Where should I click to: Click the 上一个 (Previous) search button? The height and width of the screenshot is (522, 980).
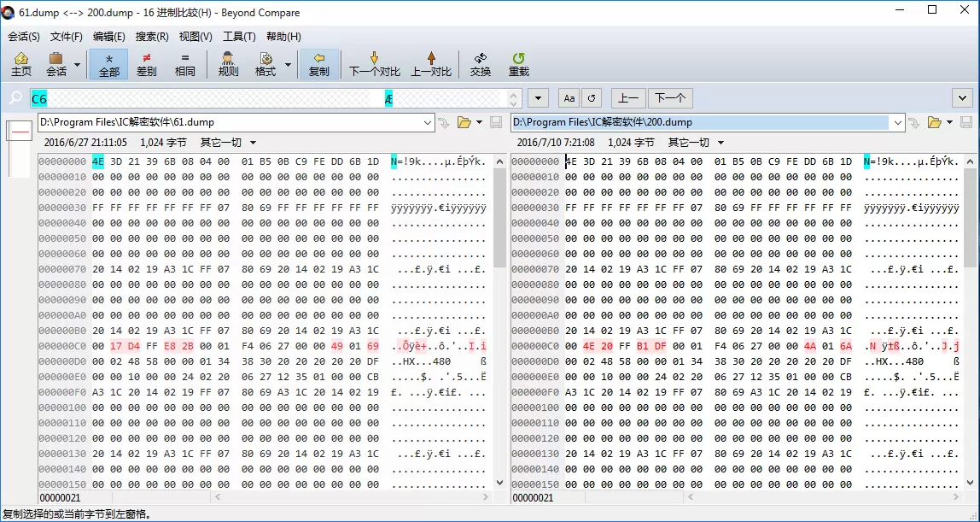pos(627,98)
